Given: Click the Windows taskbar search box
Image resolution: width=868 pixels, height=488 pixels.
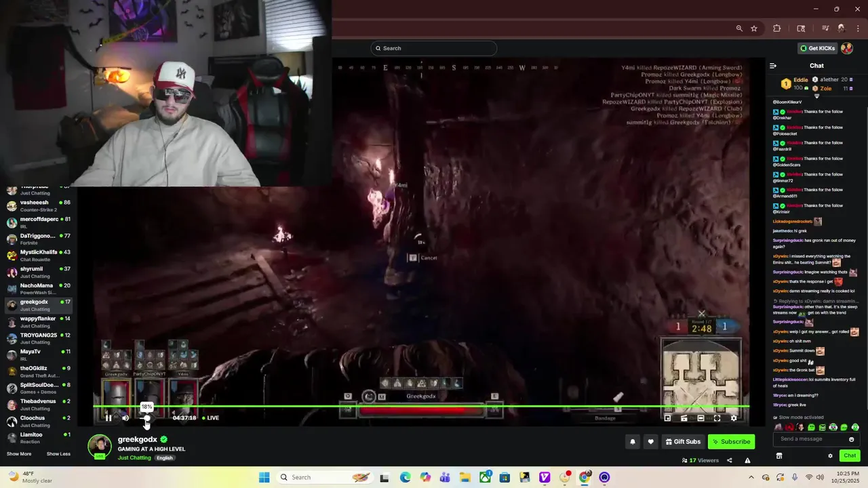Looking at the screenshot, I should 324,477.
